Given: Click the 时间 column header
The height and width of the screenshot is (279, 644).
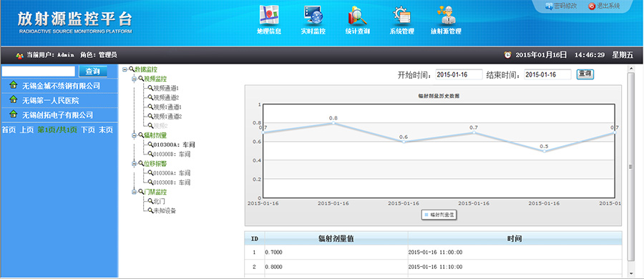Looking at the screenshot, I should (x=514, y=238).
